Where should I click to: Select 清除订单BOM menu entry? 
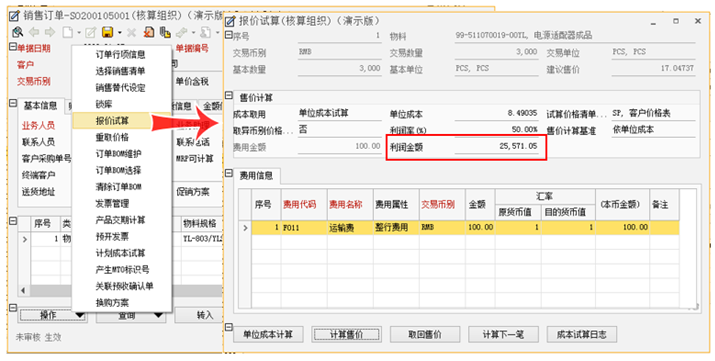click(122, 187)
